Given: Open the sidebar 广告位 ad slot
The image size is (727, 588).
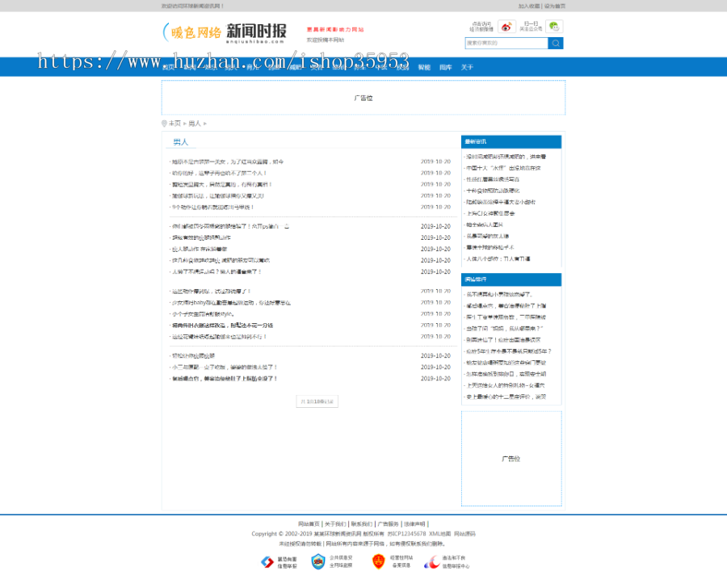Looking at the screenshot, I should tap(511, 458).
